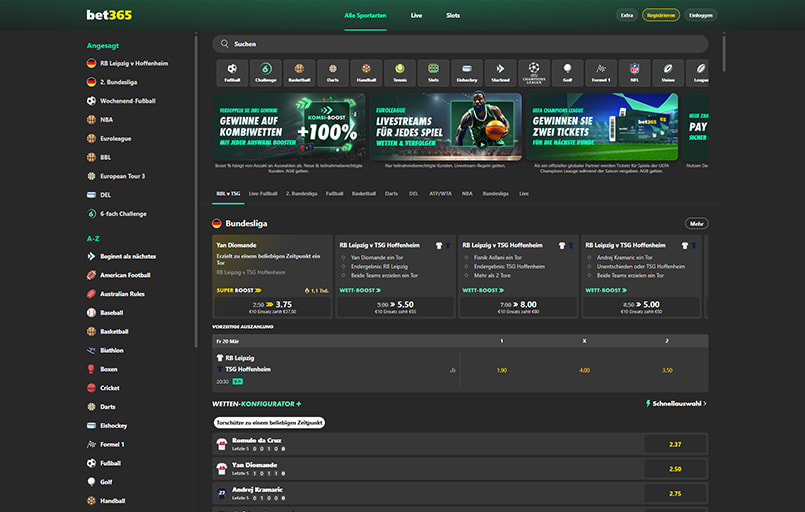
Task: Pick the Wett-Boost 5.00 odds
Action: [x=641, y=307]
